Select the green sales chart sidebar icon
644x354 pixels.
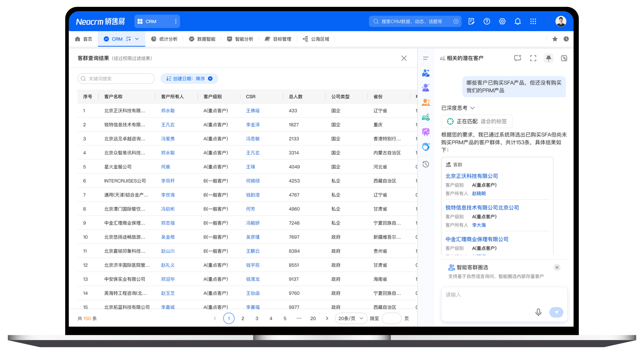pyautogui.click(x=426, y=117)
